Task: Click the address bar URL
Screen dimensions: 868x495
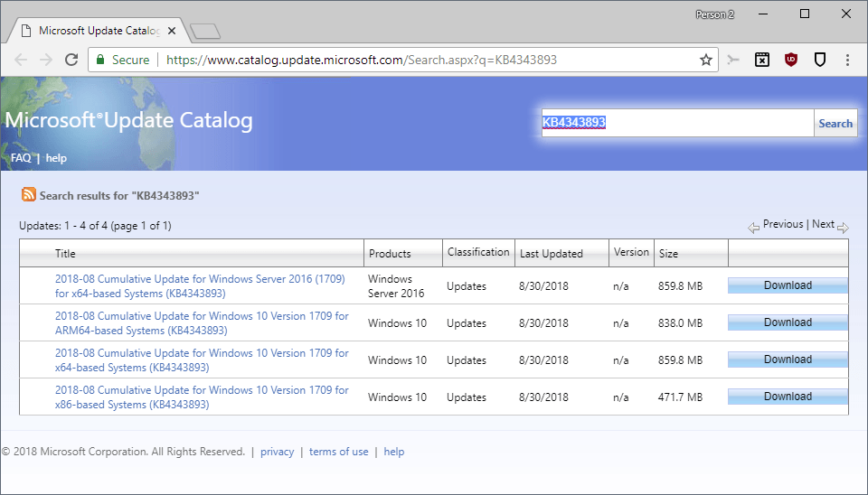Action: click(362, 60)
